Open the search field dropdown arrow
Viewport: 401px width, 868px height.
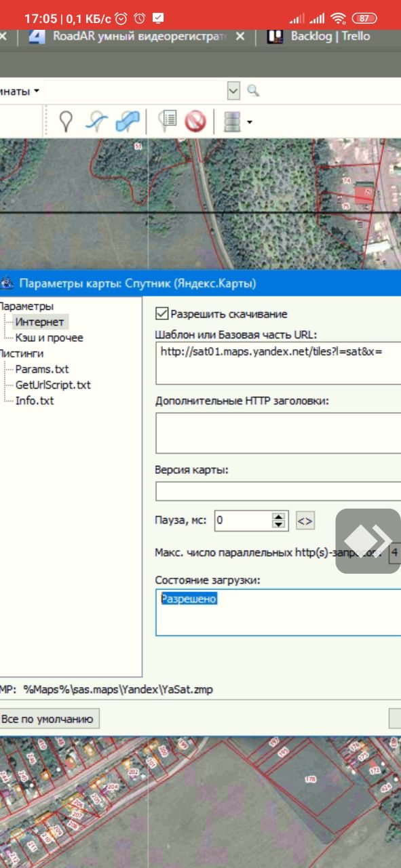tap(234, 90)
